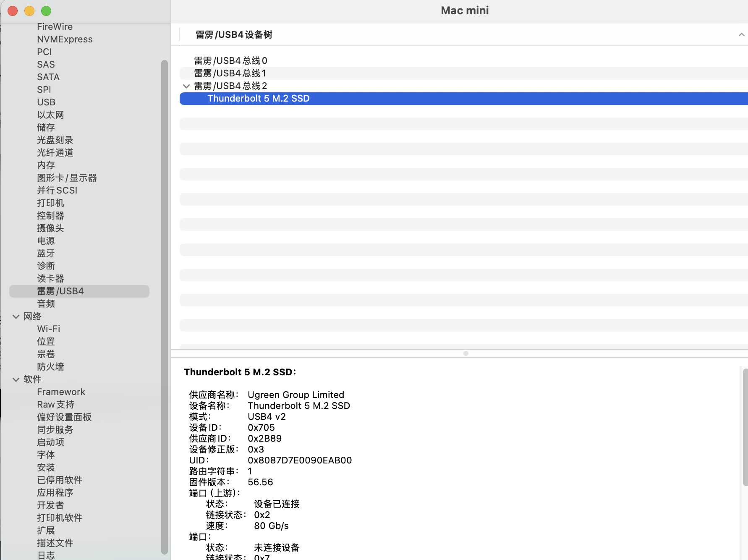Open 防火墙 under 网络

(x=50, y=367)
